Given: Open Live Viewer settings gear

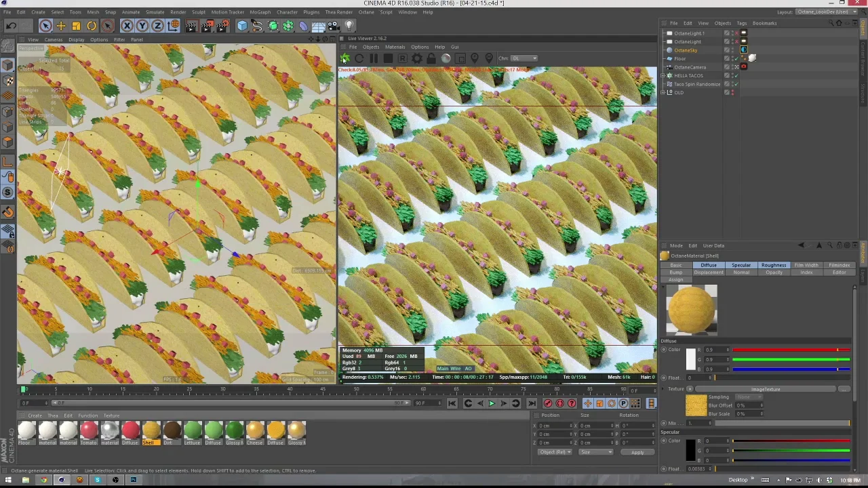Looking at the screenshot, I should [x=416, y=58].
